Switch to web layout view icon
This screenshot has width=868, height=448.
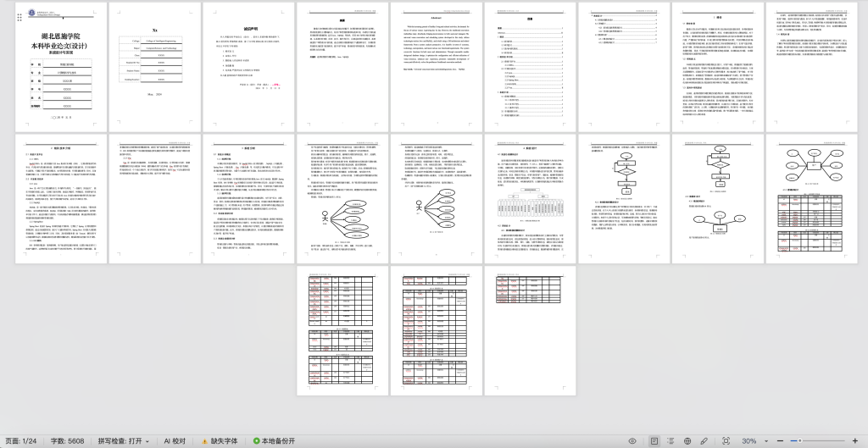[x=687, y=441]
